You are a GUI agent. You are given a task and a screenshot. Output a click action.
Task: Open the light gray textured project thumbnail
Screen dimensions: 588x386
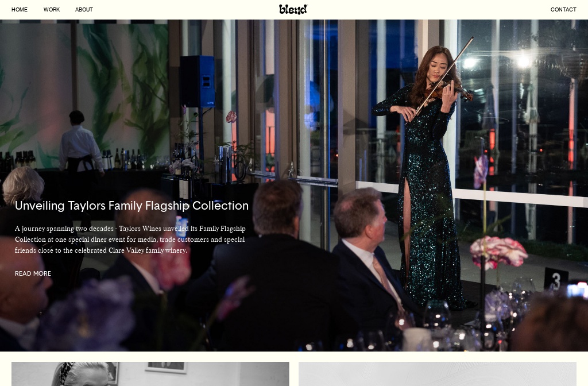[437, 374]
